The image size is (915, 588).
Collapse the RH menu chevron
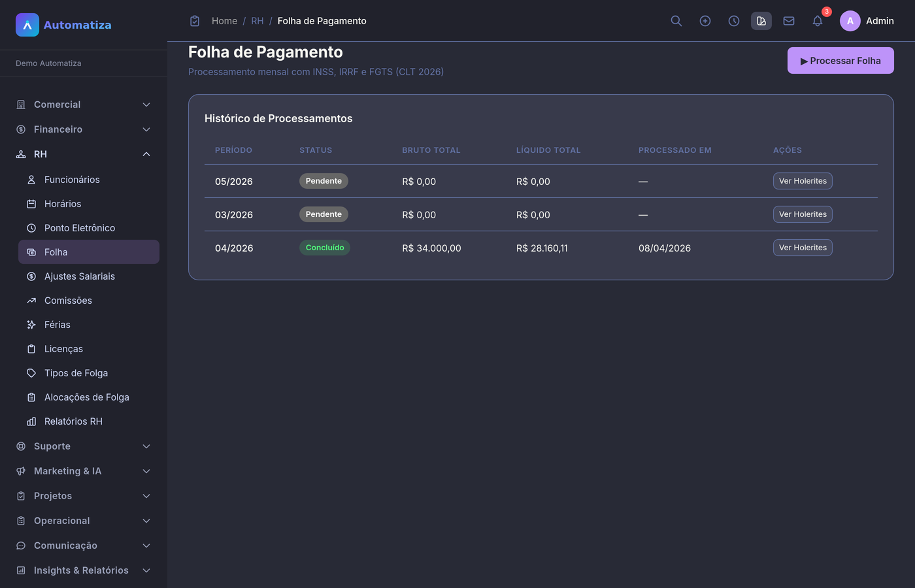tap(146, 154)
